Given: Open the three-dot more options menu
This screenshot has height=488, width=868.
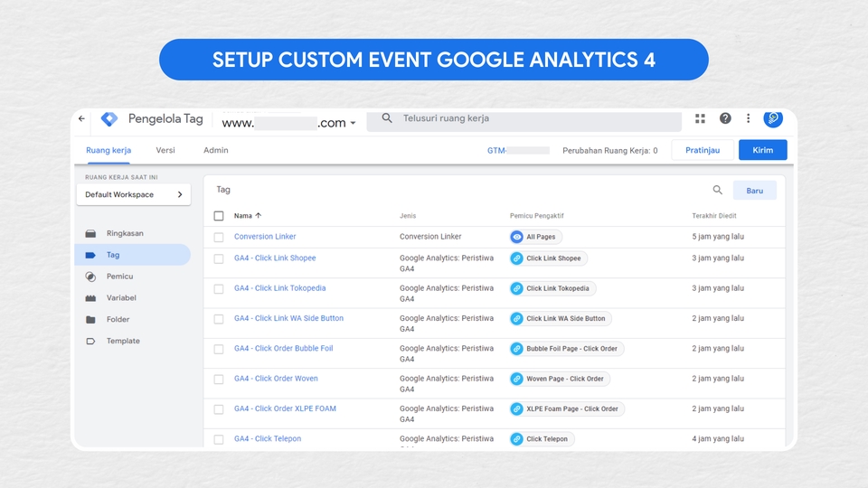Looking at the screenshot, I should coord(749,118).
